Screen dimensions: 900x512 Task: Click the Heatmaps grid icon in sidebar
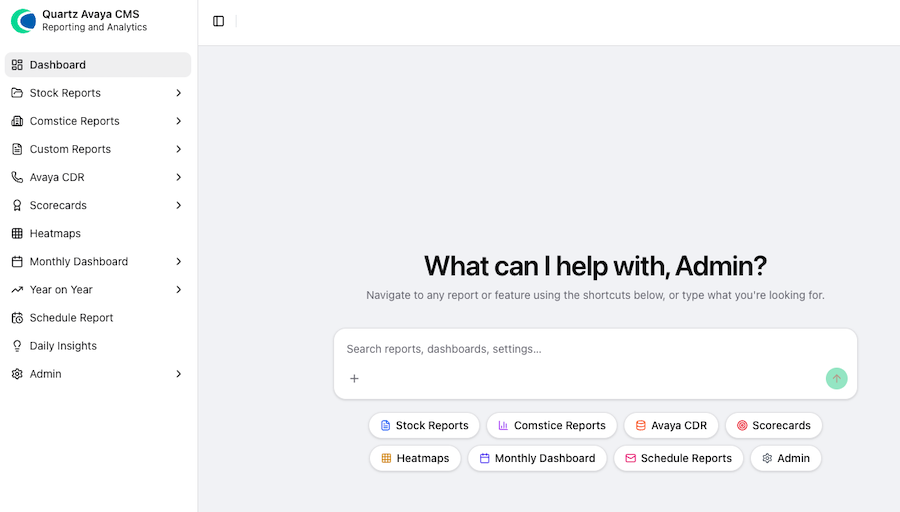pyautogui.click(x=17, y=234)
